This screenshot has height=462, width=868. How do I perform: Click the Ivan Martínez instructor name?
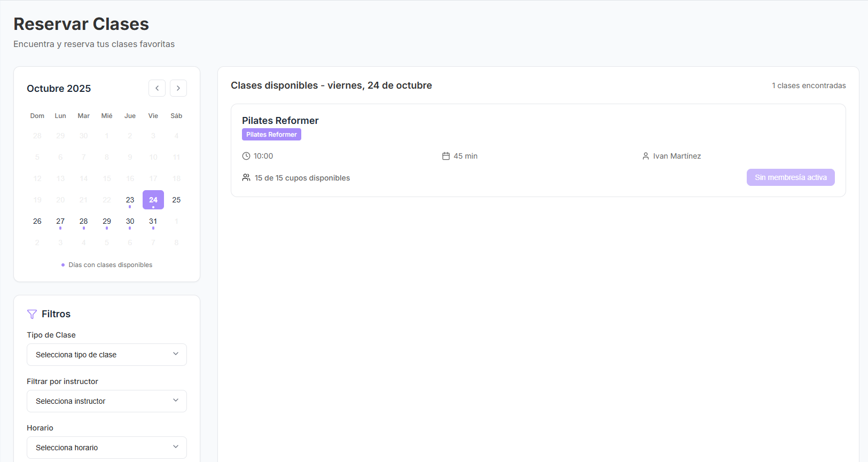coord(677,156)
